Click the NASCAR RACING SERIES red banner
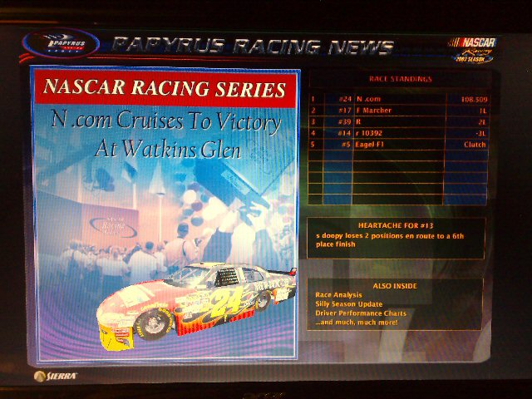The width and height of the screenshot is (532, 399). point(165,87)
